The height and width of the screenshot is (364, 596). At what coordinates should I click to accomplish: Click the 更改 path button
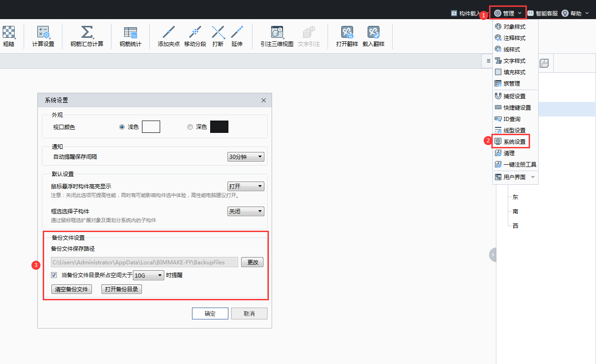tap(253, 262)
